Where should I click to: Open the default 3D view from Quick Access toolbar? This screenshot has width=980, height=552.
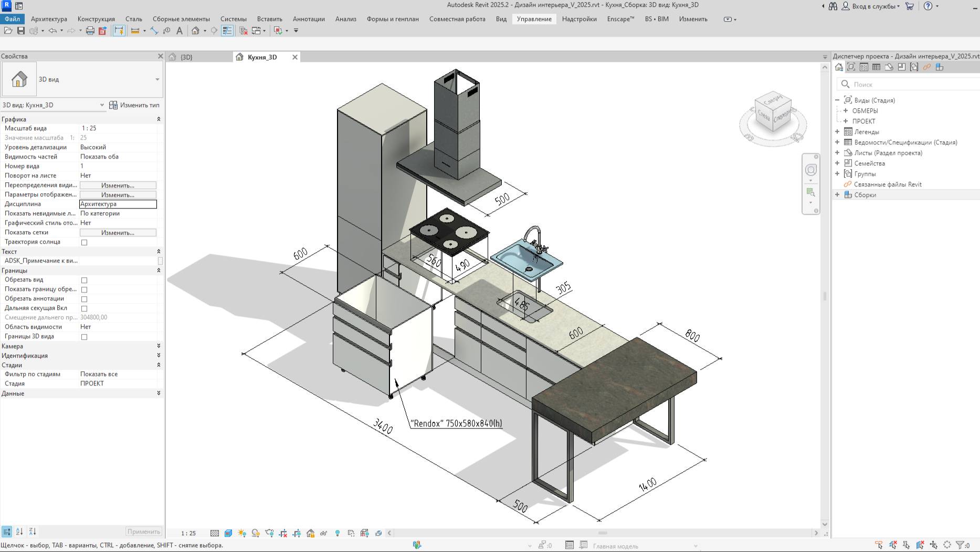pyautogui.click(x=195, y=30)
